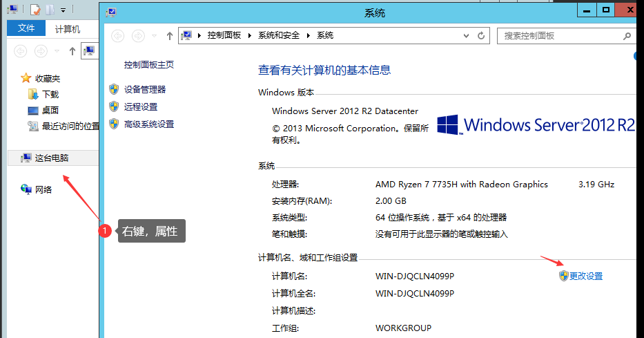Click Forward arrow in Explorer window
Image resolution: width=644 pixels, height=338 pixels.
click(41, 51)
